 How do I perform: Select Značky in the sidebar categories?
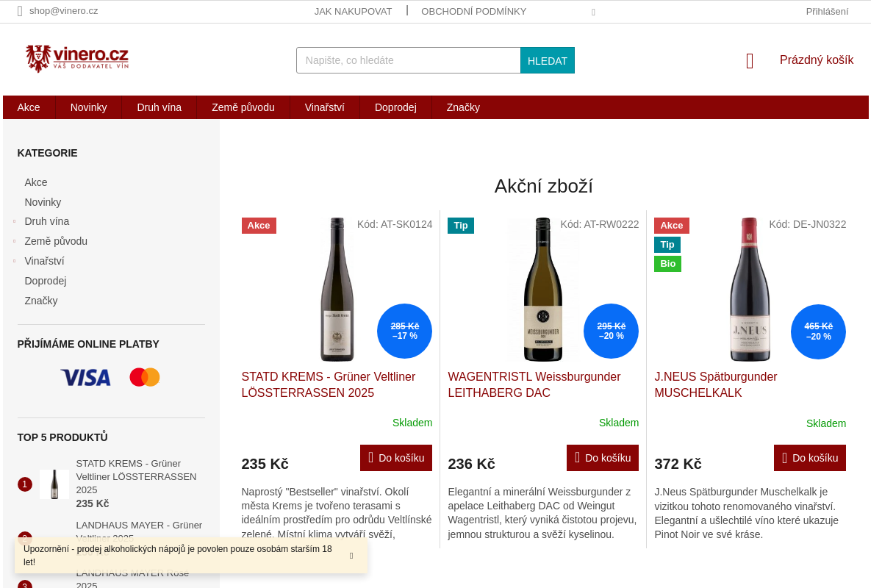click(x=41, y=301)
